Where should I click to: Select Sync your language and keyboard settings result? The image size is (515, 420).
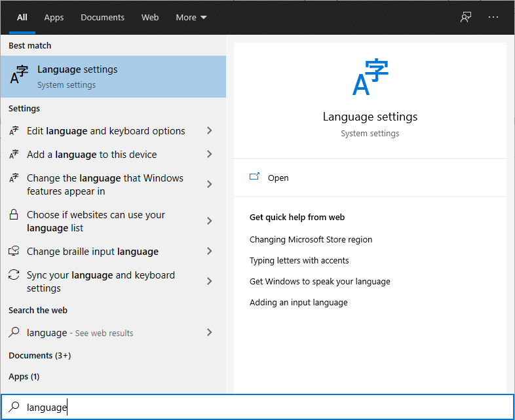(113, 282)
